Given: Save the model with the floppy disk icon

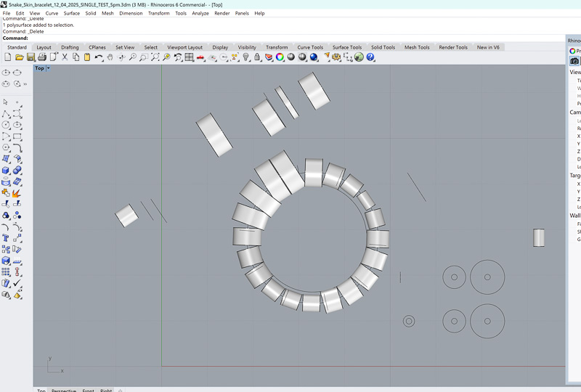Looking at the screenshot, I should pyautogui.click(x=31, y=57).
